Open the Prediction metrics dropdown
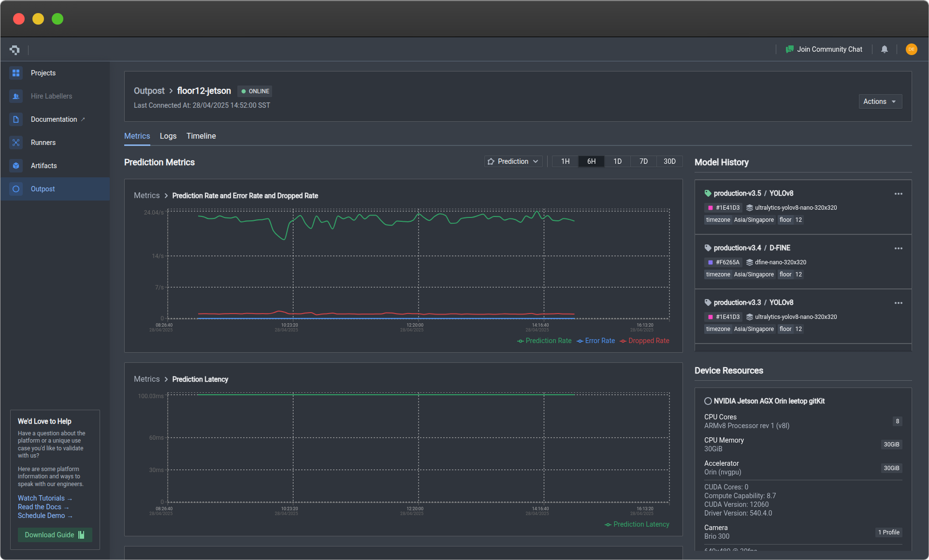 513,161
